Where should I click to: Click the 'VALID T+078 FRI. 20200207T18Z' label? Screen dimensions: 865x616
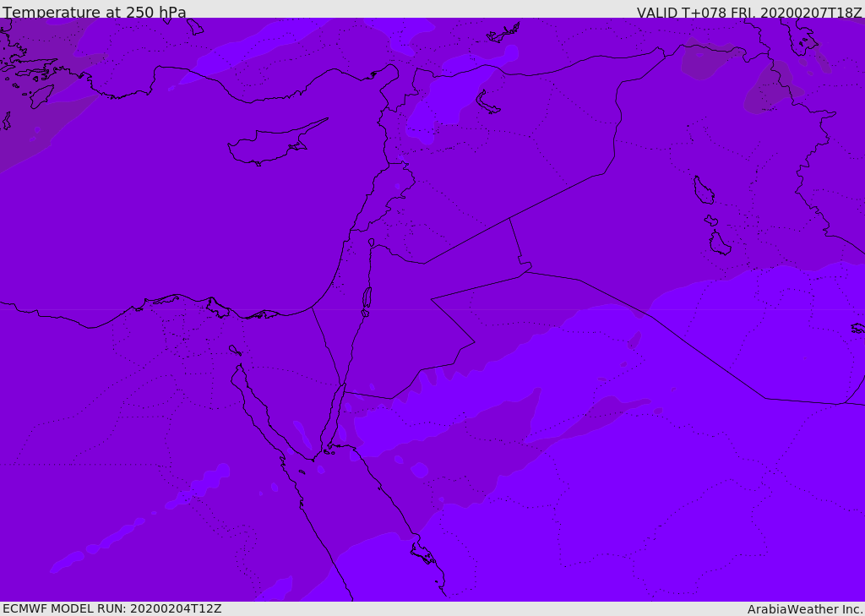[x=749, y=12]
